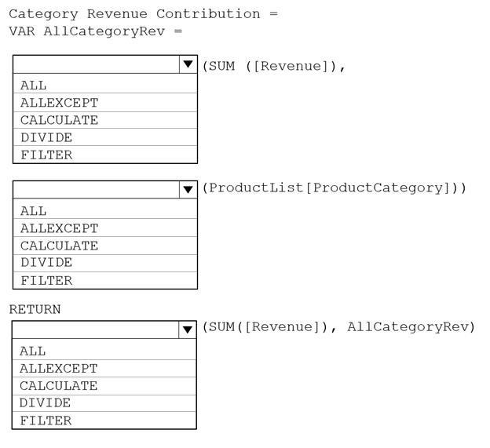Select ALL in the first dropdown list
This screenshot has width=490, height=448.
click(105, 84)
